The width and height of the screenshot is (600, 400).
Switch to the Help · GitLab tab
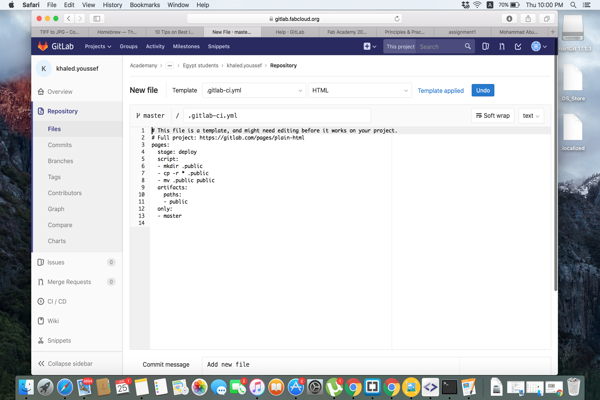coord(290,32)
